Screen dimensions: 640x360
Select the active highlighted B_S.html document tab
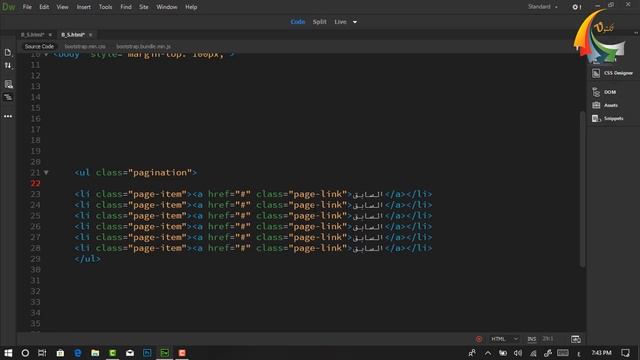point(73,35)
